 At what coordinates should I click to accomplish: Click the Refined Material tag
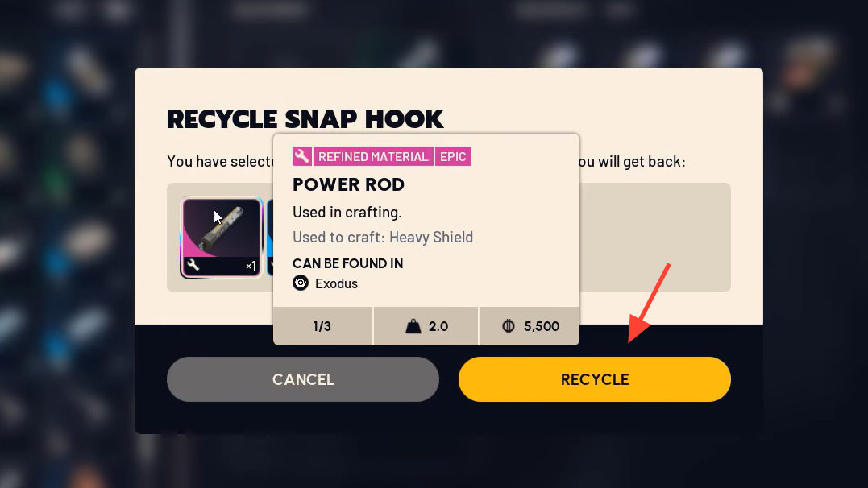pos(373,156)
